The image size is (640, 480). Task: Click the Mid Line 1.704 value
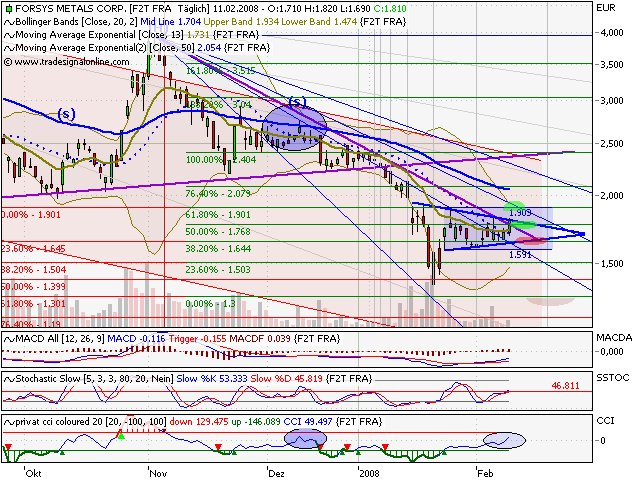171,22
